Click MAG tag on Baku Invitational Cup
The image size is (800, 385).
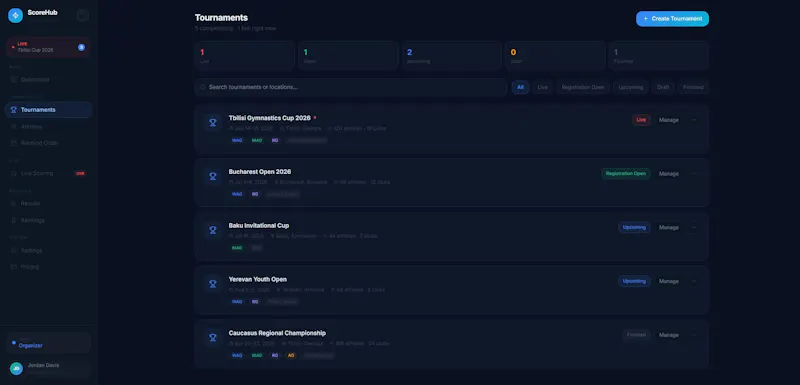pyautogui.click(x=237, y=248)
